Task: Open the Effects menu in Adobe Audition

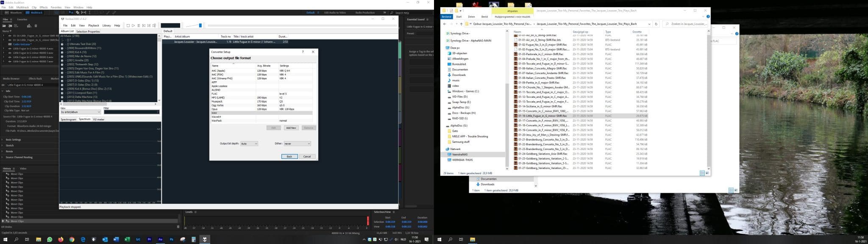Action: pyautogui.click(x=44, y=7)
